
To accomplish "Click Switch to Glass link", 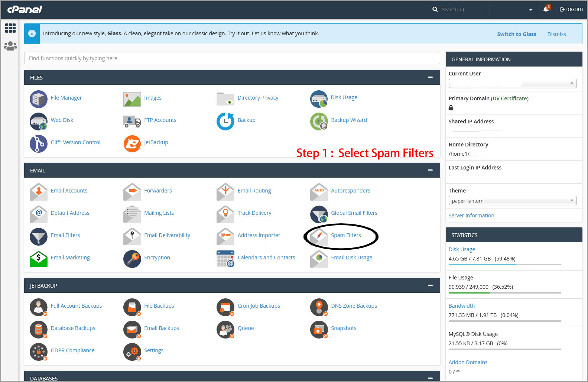I will [x=517, y=34].
